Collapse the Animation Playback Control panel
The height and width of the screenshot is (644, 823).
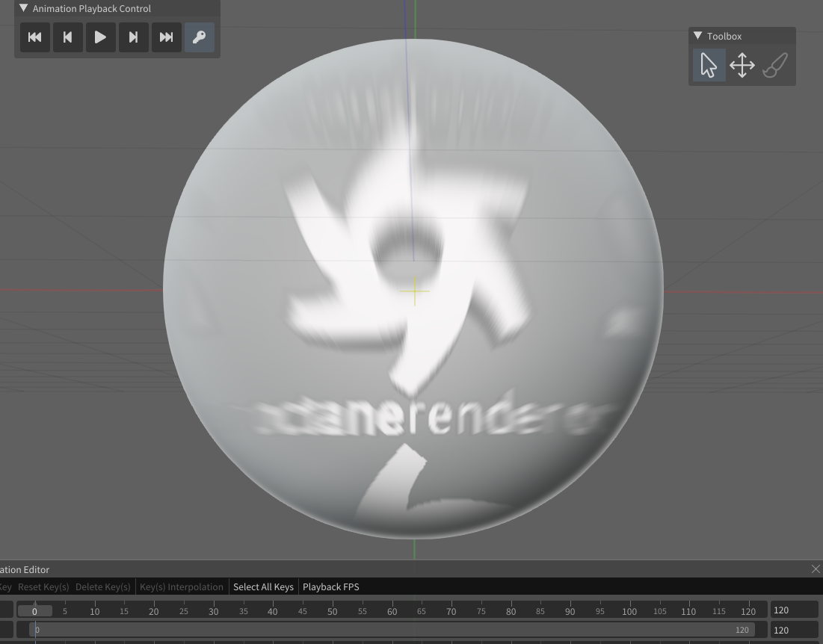click(x=24, y=8)
